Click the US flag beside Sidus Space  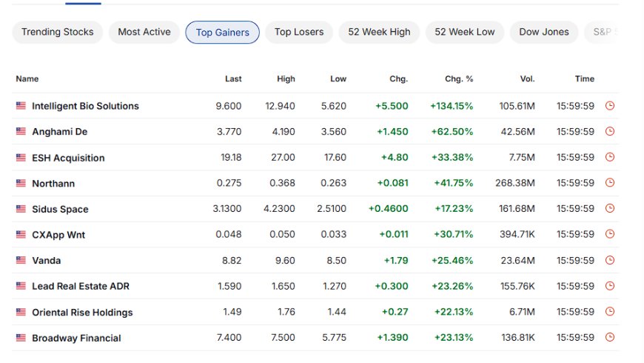(x=21, y=209)
